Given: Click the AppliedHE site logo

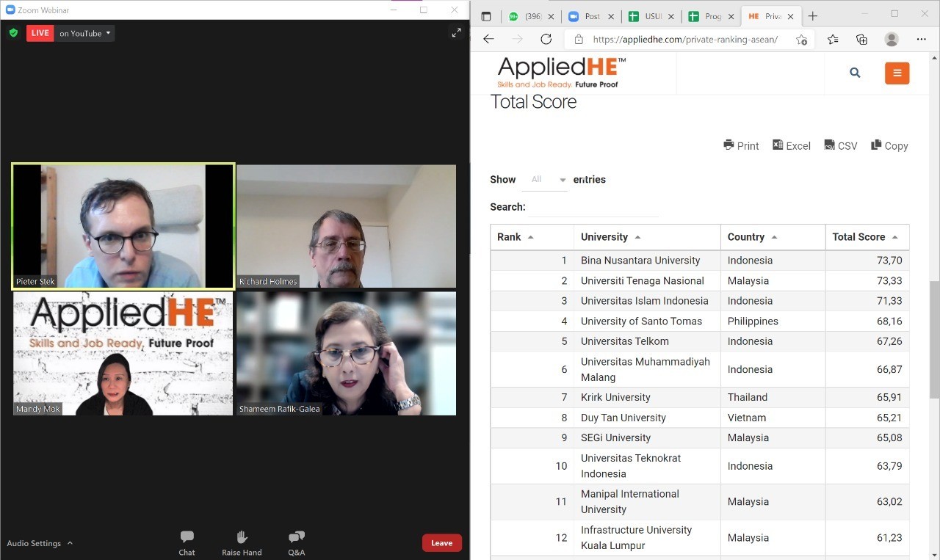Looking at the screenshot, I should coord(562,72).
